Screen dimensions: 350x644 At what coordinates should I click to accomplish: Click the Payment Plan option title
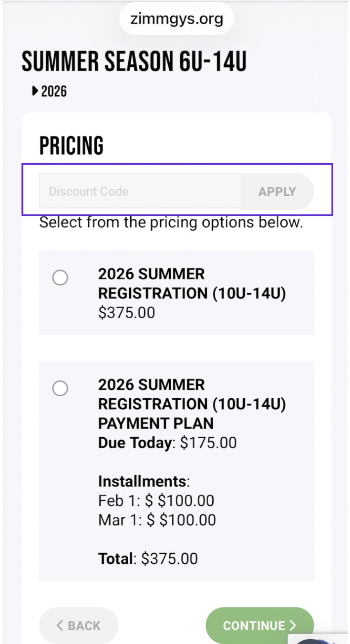tap(191, 404)
